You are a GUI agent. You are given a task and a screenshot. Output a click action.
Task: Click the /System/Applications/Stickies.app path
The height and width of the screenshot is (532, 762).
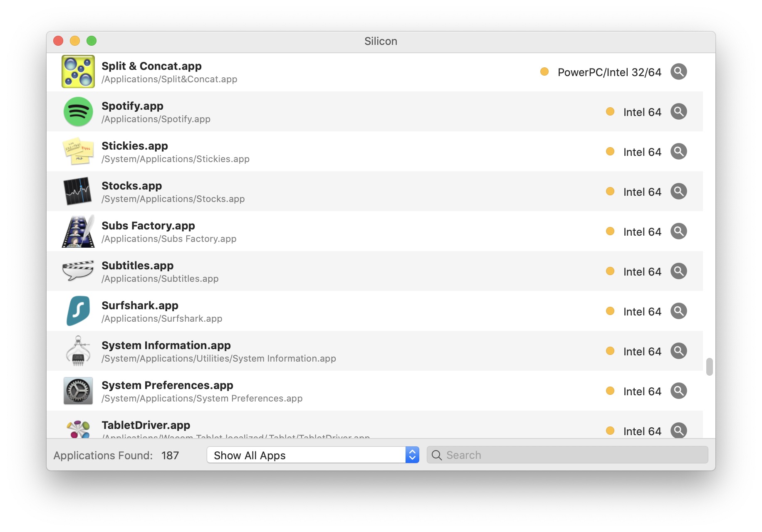click(176, 159)
